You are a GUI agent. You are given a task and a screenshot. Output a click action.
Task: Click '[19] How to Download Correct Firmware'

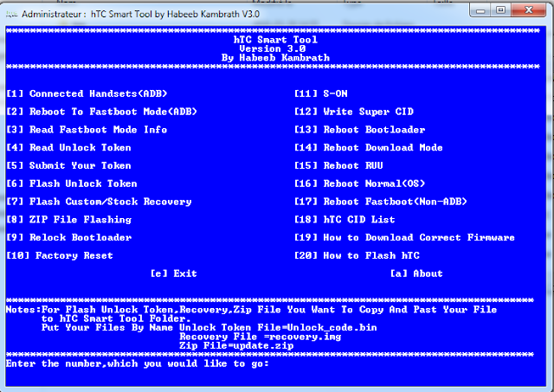[404, 237]
